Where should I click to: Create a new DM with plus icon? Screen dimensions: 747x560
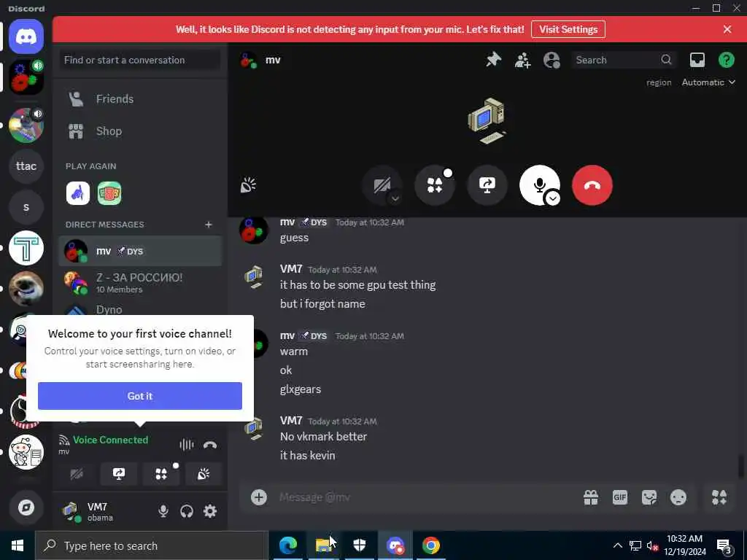[x=208, y=225]
